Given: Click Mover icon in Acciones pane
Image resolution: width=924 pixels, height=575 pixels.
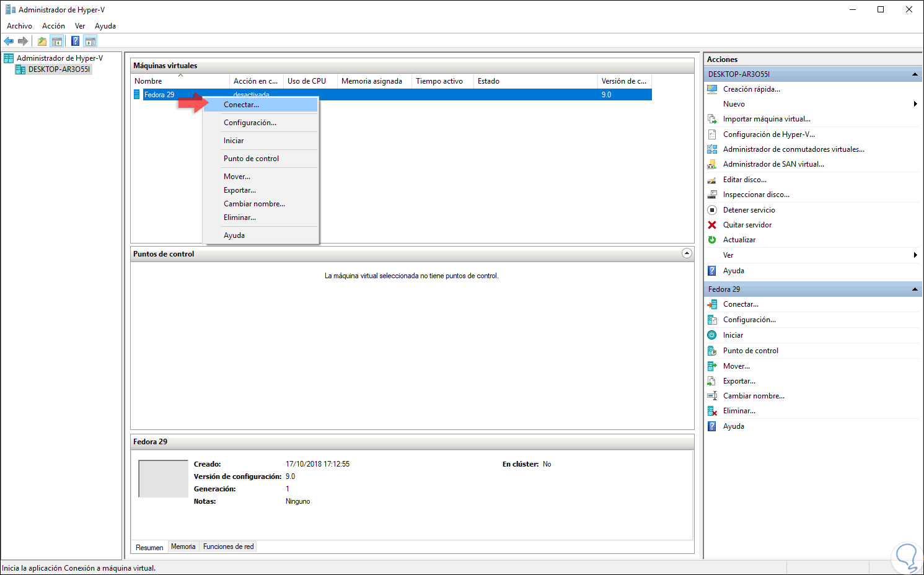Looking at the screenshot, I should [712, 366].
